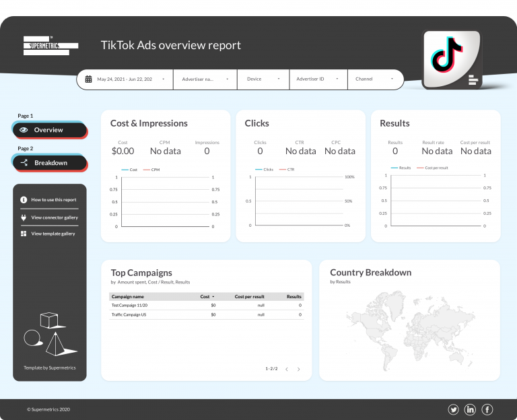Click Template by Supermetrics text

point(49,367)
